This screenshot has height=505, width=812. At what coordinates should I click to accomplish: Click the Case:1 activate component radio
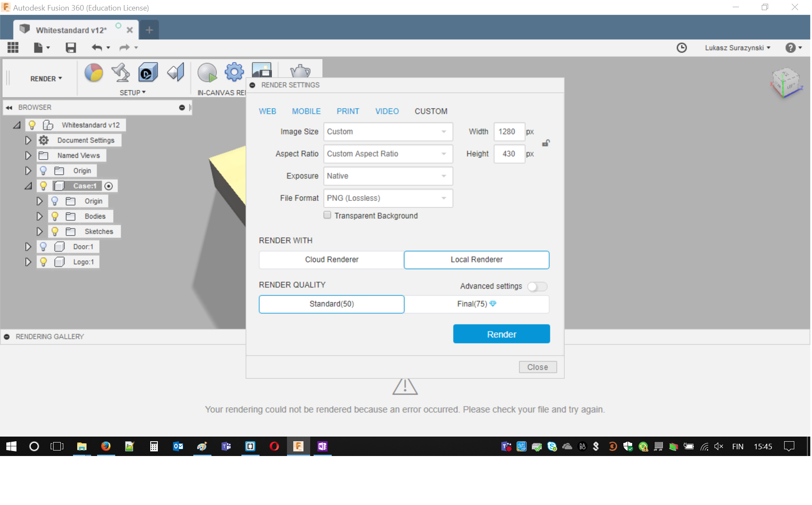click(109, 186)
